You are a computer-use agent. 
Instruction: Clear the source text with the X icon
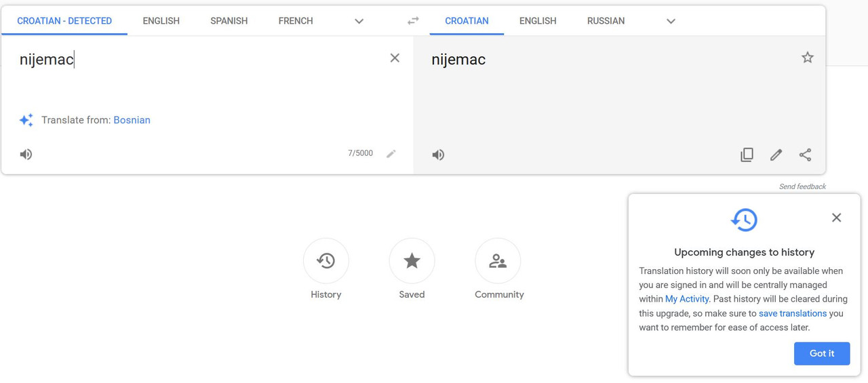tap(395, 58)
